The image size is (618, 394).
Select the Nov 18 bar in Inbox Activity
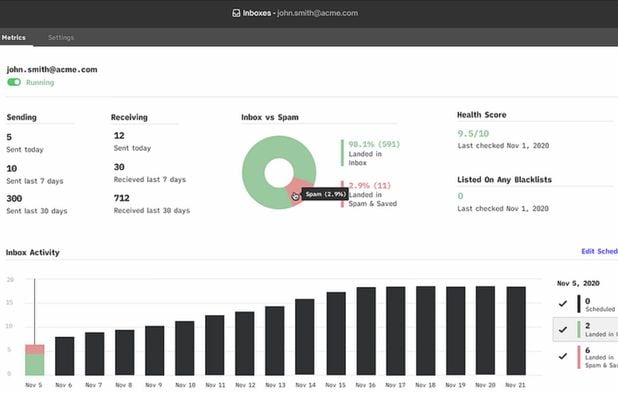point(426,331)
